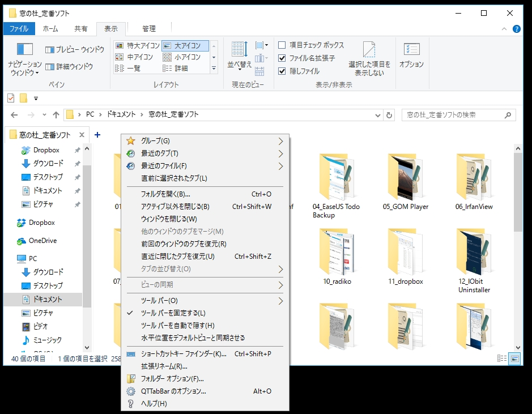Click the back navigation arrow
The image size is (532, 414).
pos(14,114)
